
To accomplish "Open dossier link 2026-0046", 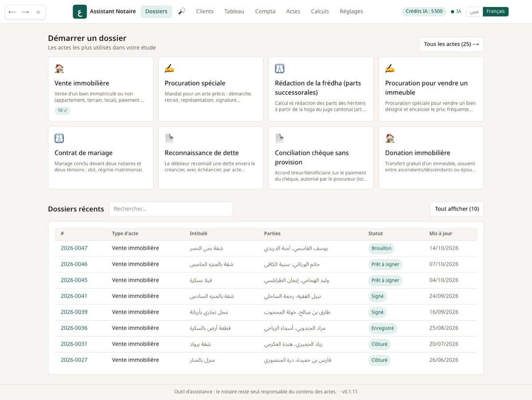I will coord(74,264).
